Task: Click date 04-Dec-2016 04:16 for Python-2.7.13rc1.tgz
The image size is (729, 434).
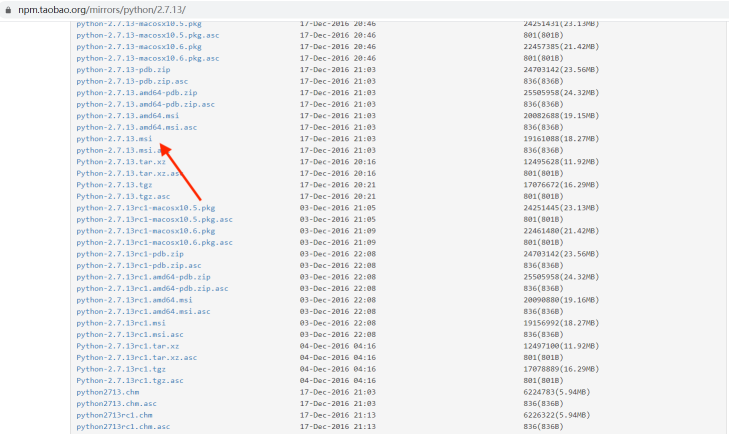Action: [x=338, y=369]
